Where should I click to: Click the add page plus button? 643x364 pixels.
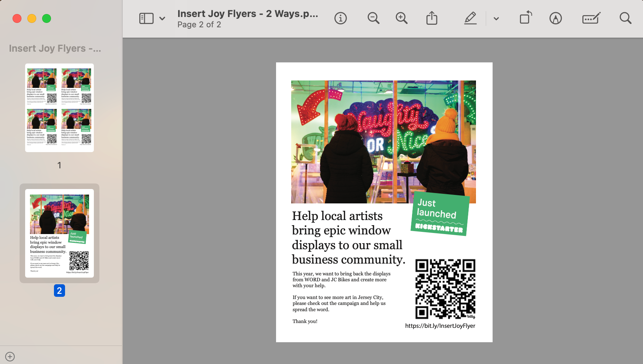tap(10, 357)
